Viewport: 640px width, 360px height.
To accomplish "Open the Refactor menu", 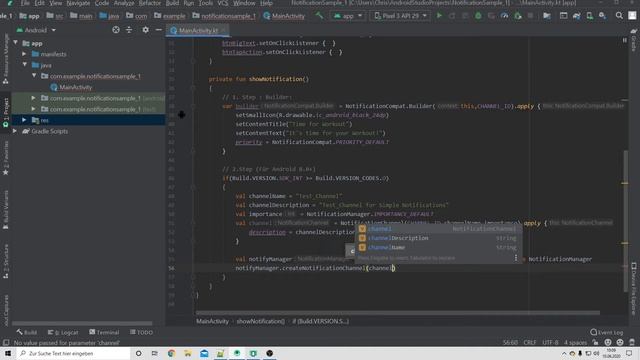I will pos(150,3).
